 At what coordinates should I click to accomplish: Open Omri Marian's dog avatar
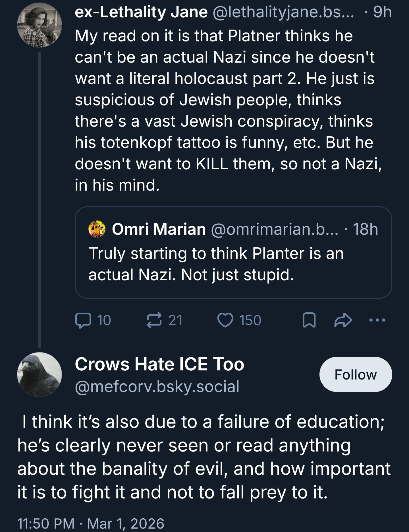point(97,229)
